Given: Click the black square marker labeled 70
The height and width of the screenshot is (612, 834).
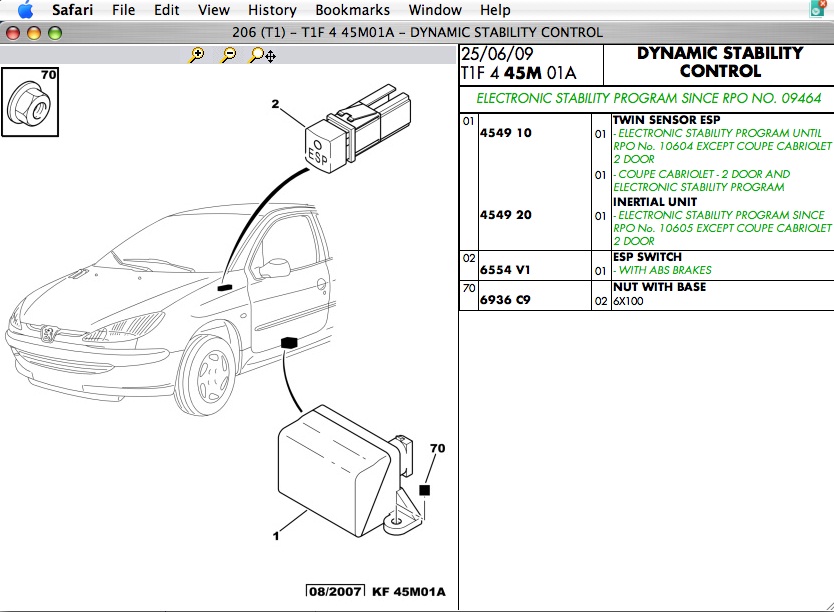Looking at the screenshot, I should (x=425, y=490).
